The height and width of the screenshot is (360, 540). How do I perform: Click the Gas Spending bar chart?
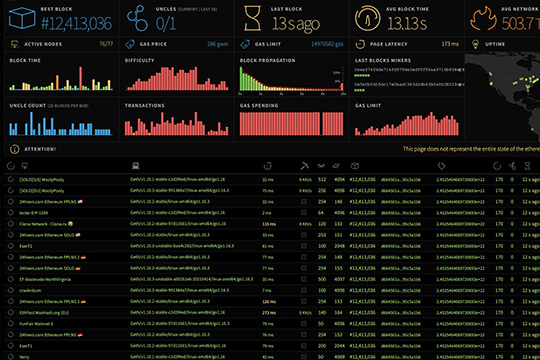[291, 123]
